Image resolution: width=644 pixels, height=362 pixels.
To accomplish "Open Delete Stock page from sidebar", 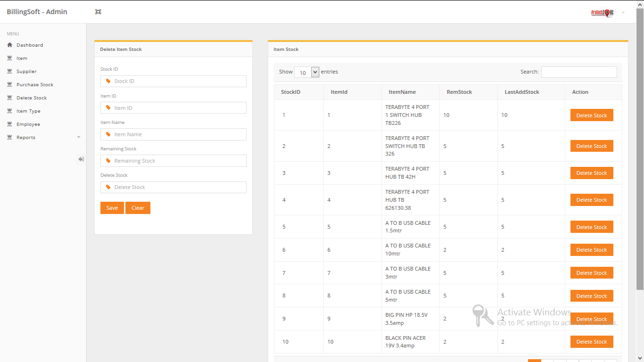I will 32,98.
